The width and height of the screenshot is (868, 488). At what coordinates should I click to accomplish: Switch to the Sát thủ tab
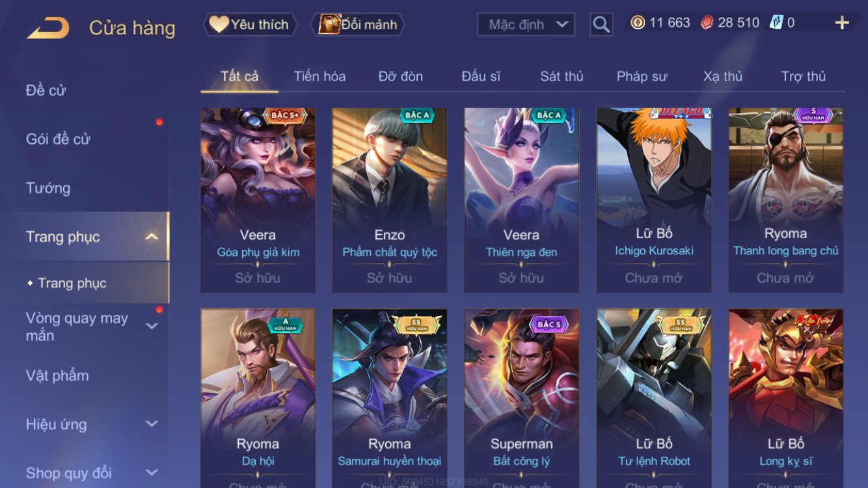pos(562,76)
